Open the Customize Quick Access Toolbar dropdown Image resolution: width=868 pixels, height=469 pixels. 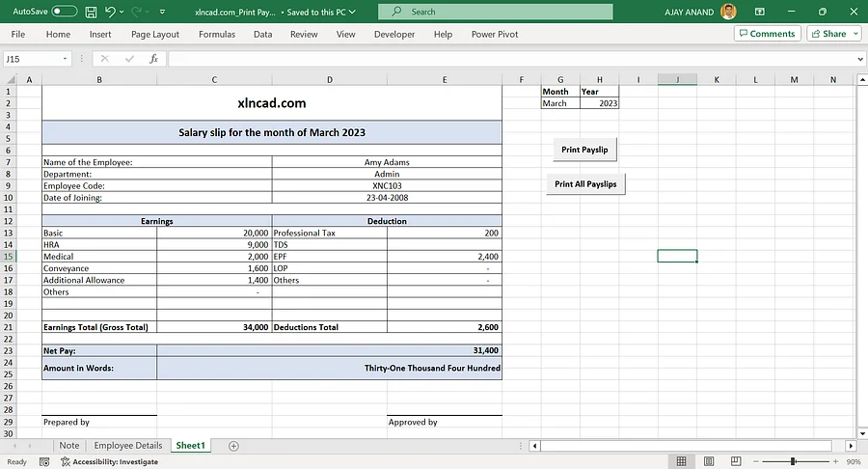(162, 12)
